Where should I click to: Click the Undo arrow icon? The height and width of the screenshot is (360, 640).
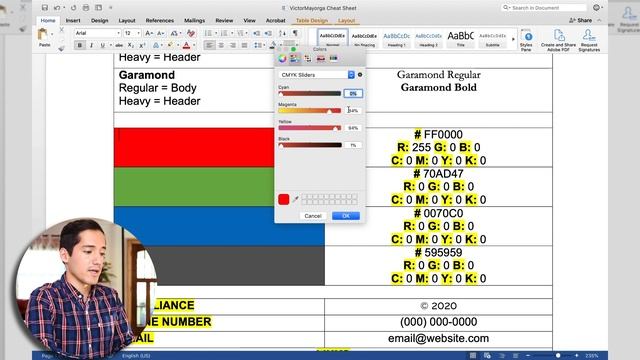(57, 8)
